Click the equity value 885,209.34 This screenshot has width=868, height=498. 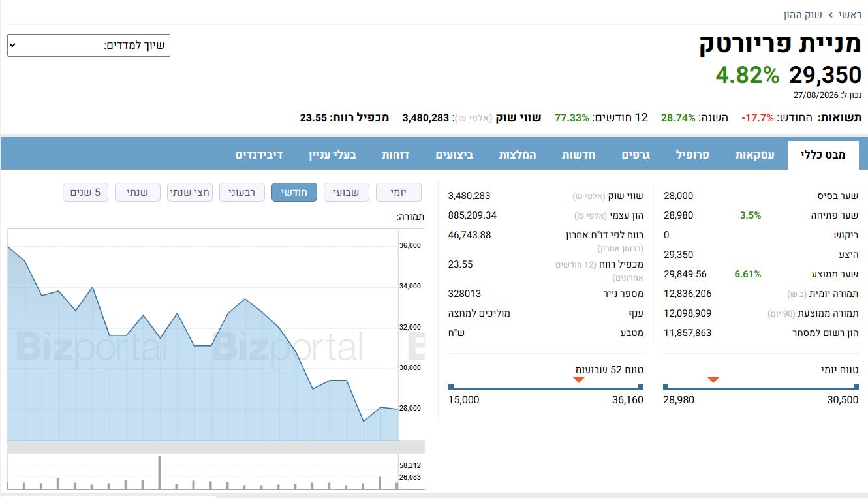pyautogui.click(x=473, y=215)
